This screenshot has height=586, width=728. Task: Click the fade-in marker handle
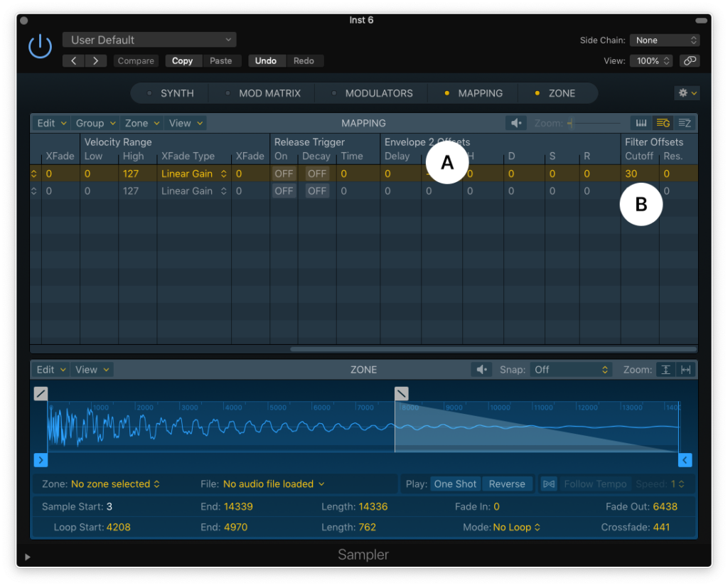pos(41,394)
